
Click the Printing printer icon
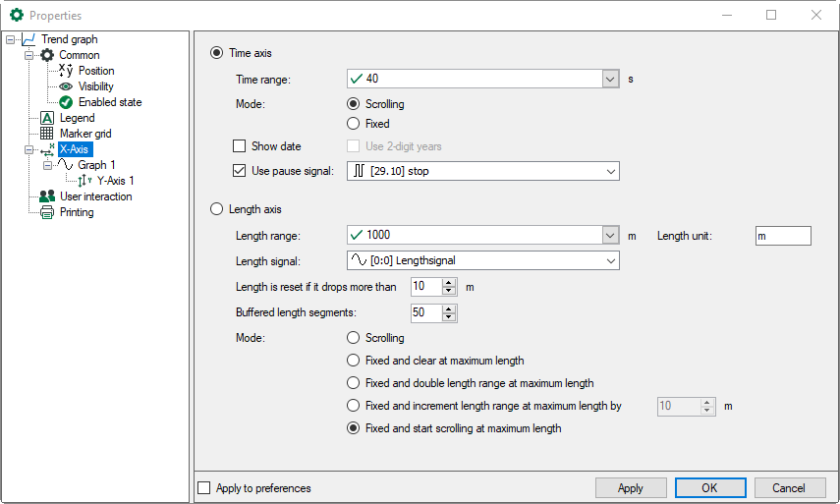[x=46, y=212]
